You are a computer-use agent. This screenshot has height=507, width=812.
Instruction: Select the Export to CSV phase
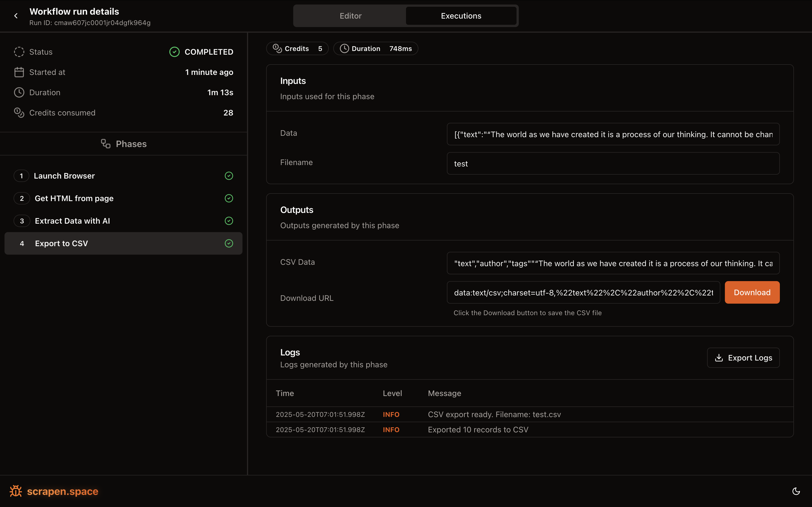click(x=62, y=243)
